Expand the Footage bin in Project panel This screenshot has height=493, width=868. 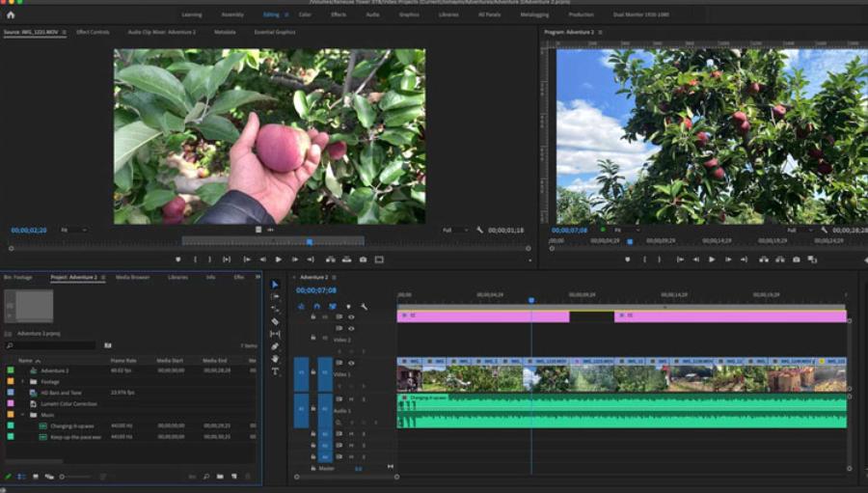click(x=23, y=382)
